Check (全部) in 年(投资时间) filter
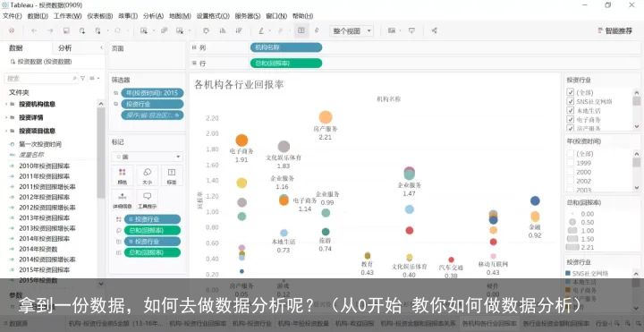The image size is (644, 332). pos(570,153)
